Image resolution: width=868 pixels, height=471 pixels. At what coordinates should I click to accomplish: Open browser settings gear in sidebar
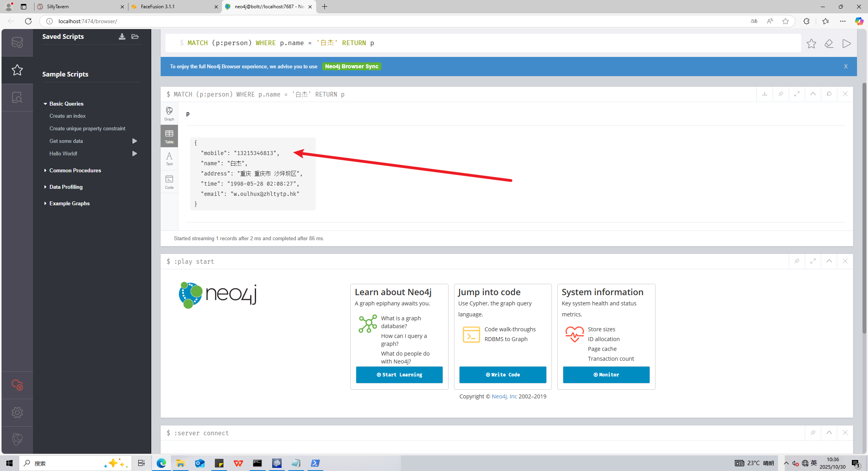[17, 413]
